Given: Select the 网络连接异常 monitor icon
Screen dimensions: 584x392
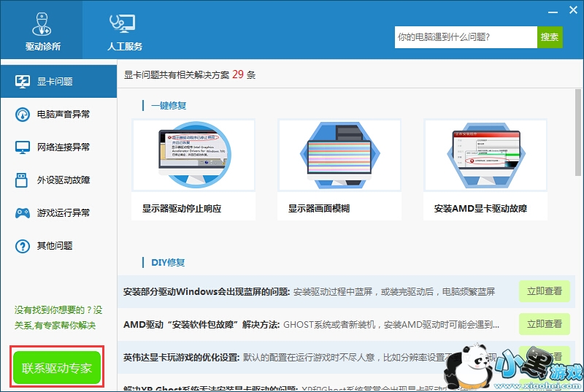Looking at the screenshot, I should (23, 147).
